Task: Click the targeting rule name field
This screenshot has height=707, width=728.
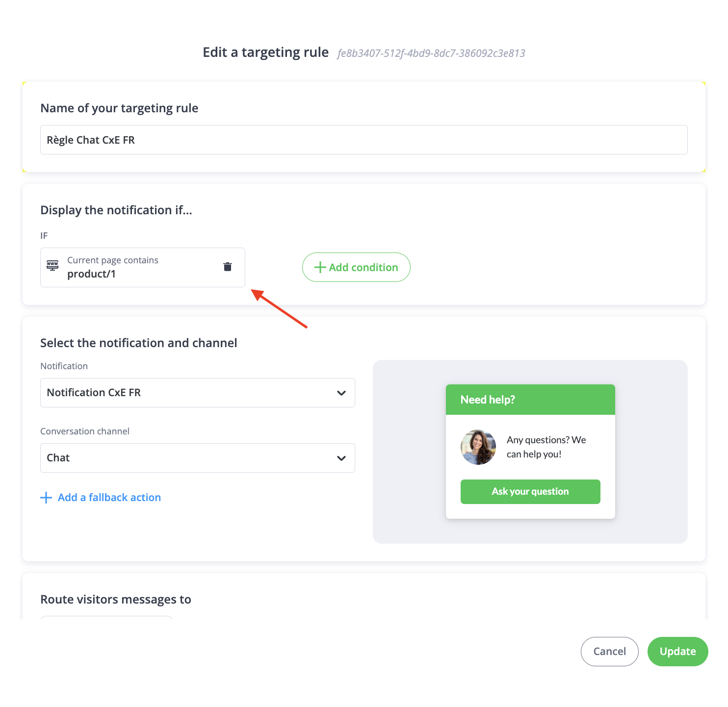Action: (x=364, y=140)
